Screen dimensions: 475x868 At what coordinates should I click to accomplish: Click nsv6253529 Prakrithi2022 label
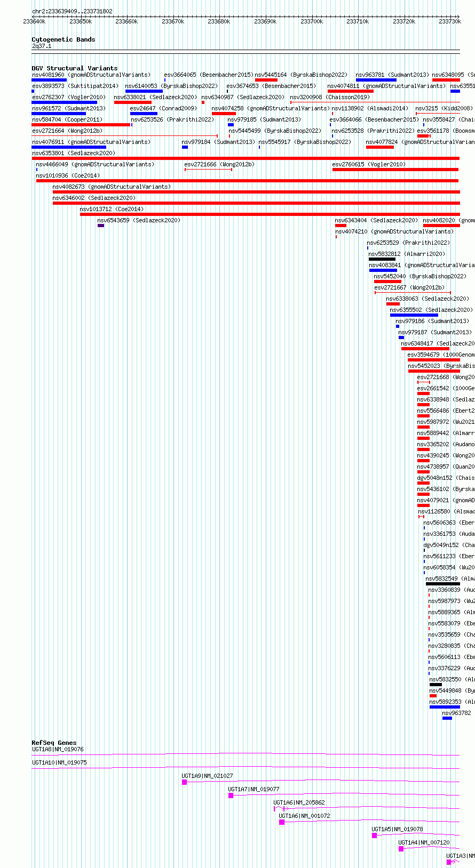(409, 243)
